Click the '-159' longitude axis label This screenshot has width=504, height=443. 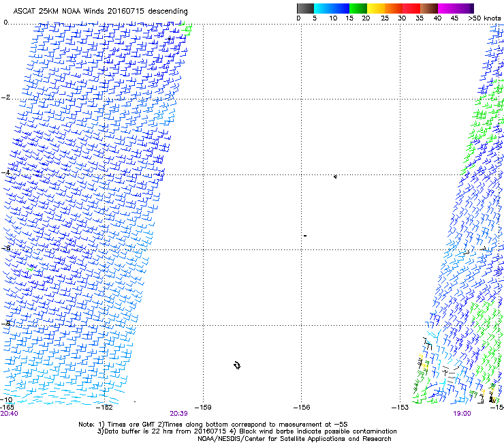(x=203, y=408)
